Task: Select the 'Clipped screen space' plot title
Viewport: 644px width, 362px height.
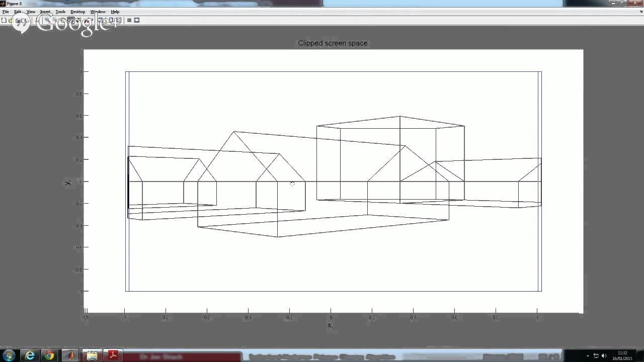Action: coord(333,43)
